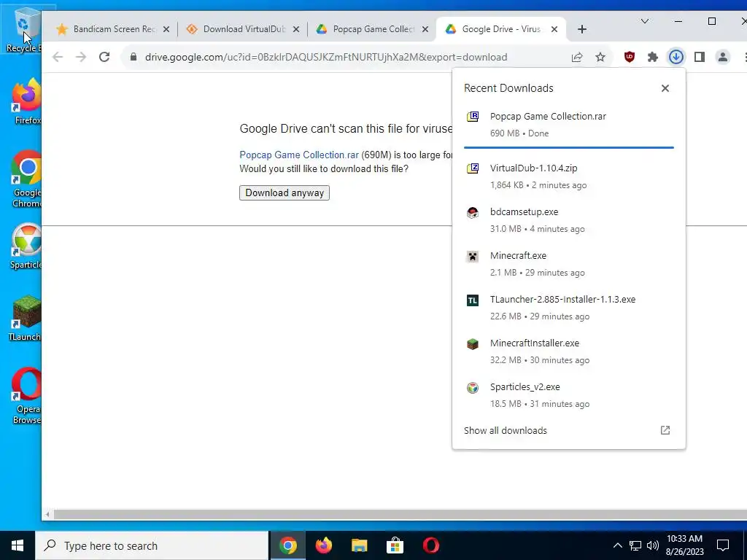Viewport: 747px width, 560px height.
Task: Click the bdcamsetup.exe file icon
Action: [473, 212]
